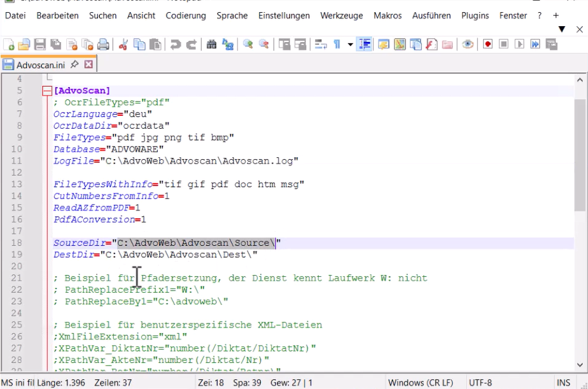Show the Document Map panel
The width and height of the screenshot is (588, 389).
(x=400, y=45)
